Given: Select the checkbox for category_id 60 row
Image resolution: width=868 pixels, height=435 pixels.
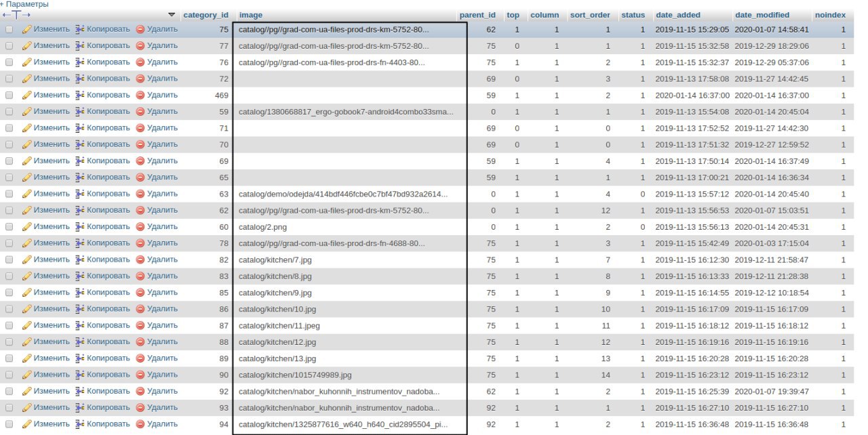Looking at the screenshot, I should 9,226.
